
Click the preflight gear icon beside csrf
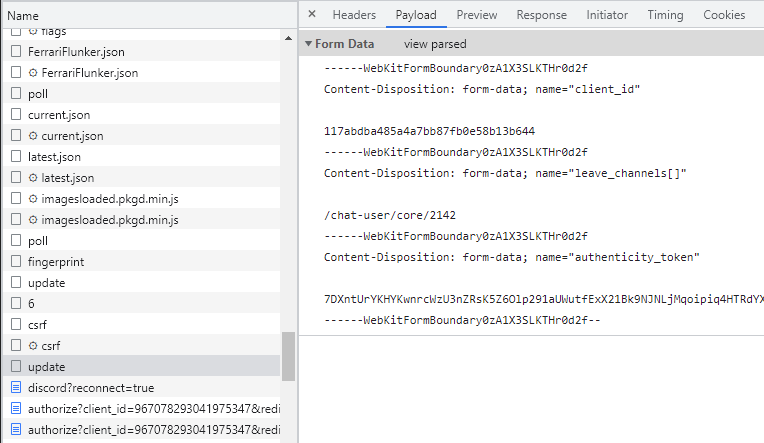click(33, 346)
